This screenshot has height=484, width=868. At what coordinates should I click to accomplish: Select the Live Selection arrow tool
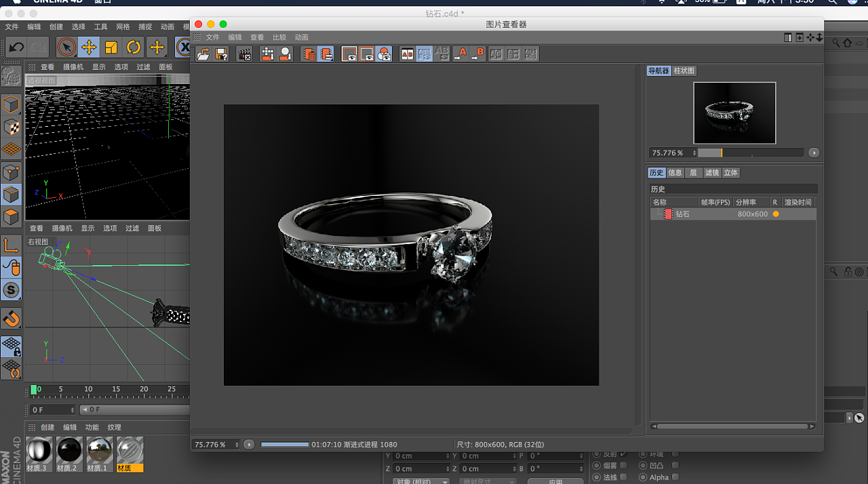[66, 47]
